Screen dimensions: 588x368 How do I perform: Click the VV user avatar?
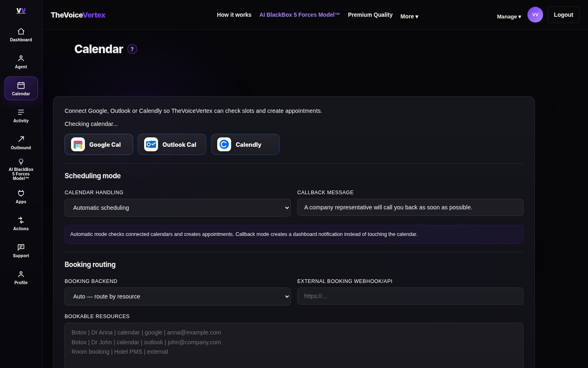(535, 15)
